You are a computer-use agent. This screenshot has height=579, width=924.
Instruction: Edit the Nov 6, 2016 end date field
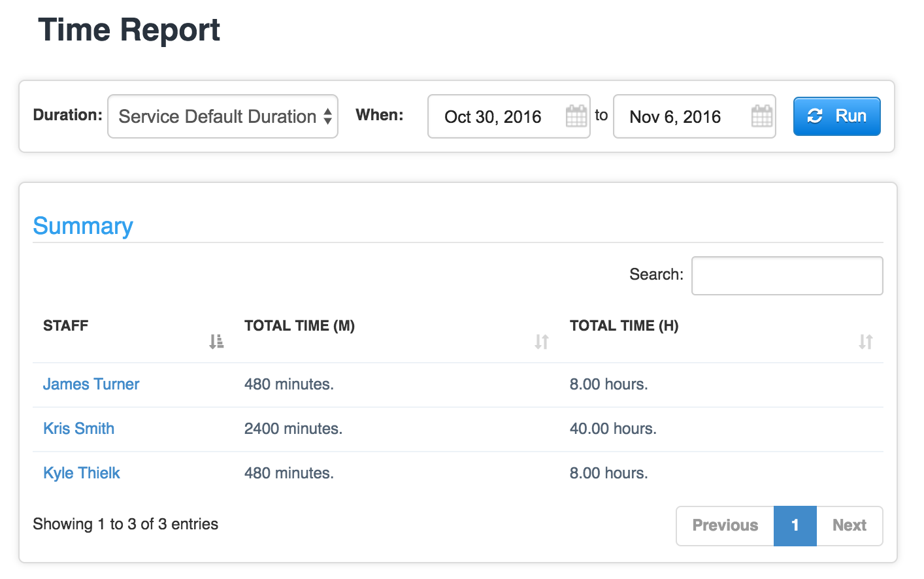695,116
